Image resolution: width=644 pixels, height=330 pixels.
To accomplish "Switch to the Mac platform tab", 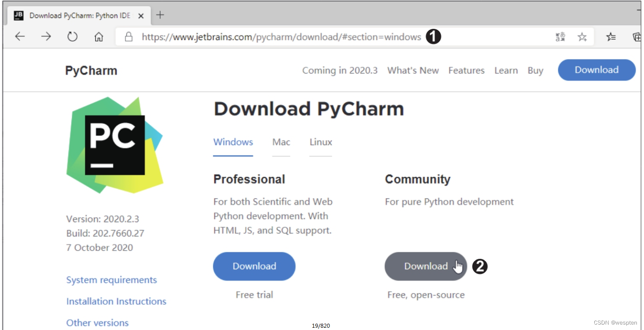I will click(x=281, y=142).
